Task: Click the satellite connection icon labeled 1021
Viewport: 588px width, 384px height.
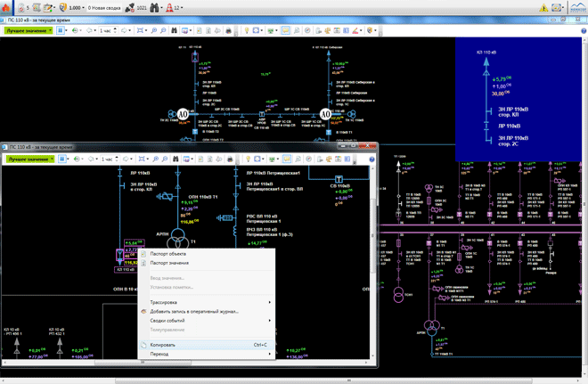Action: (x=130, y=7)
